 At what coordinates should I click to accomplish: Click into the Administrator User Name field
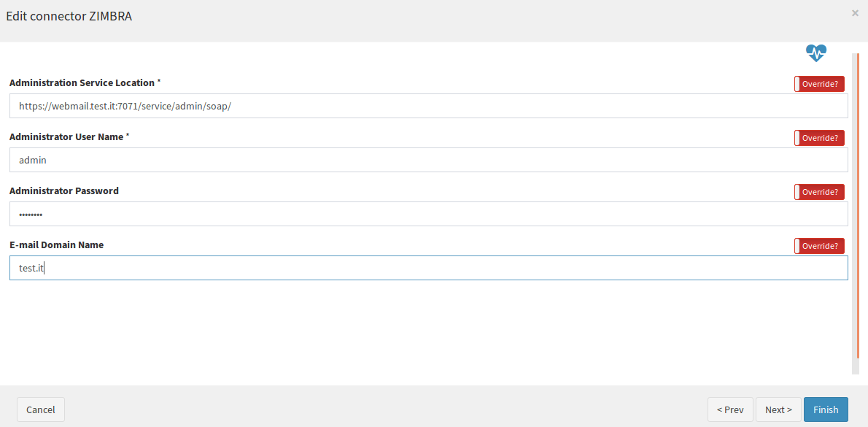click(x=428, y=160)
